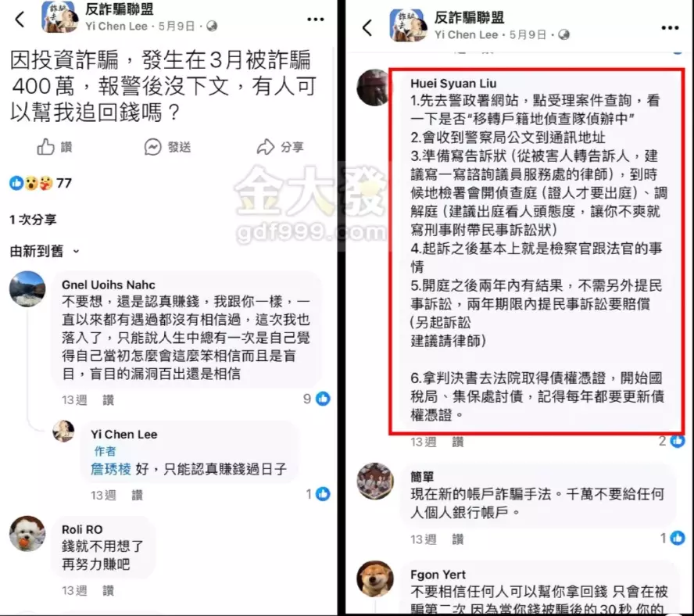The image size is (694, 616).
Task: Open Gnel Uoihs Nahc's profile picture
Action: coord(27,288)
